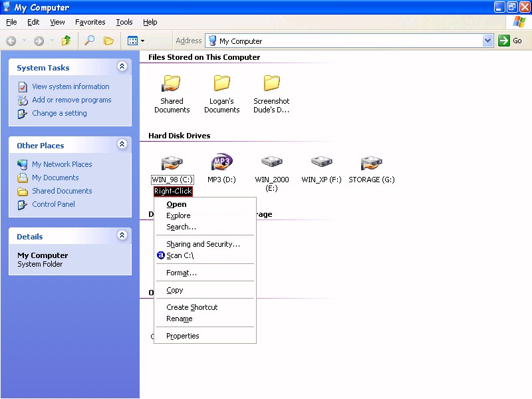
Task: Collapse the Details panel
Action: pos(122,235)
